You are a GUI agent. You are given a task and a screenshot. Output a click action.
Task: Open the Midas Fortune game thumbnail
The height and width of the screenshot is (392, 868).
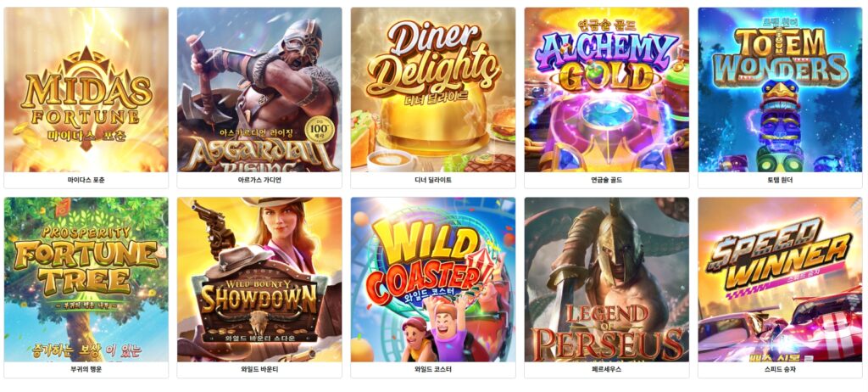(86, 89)
